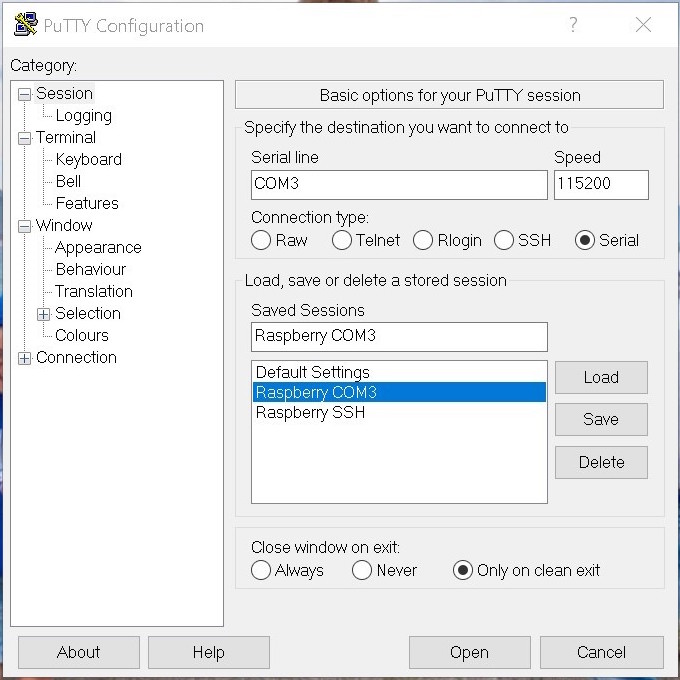The height and width of the screenshot is (680, 680).
Task: Click the PuTTY icon in title bar
Action: pyautogui.click(x=25, y=25)
